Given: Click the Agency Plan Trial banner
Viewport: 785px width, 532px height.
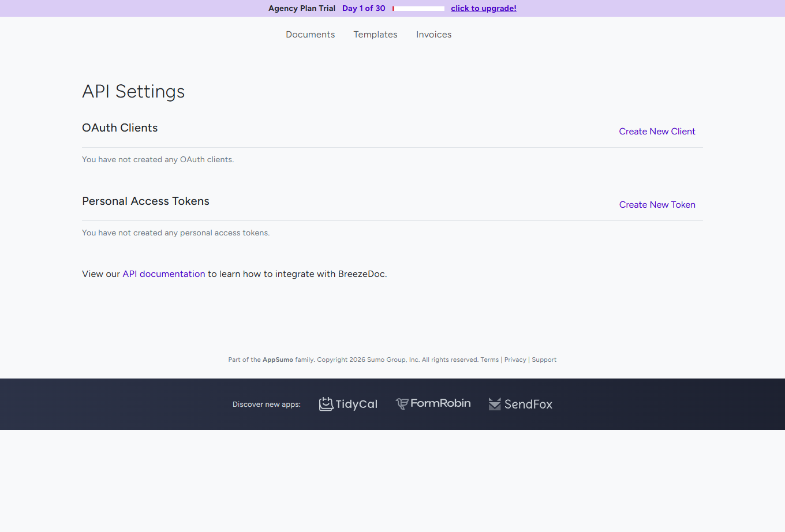Looking at the screenshot, I should (x=302, y=8).
